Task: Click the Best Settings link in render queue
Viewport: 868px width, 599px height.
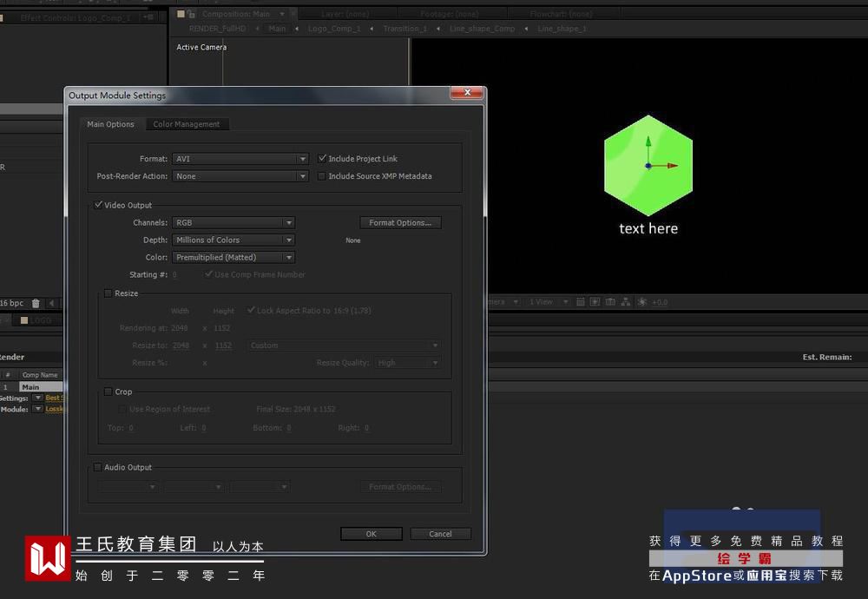Action: coord(54,398)
